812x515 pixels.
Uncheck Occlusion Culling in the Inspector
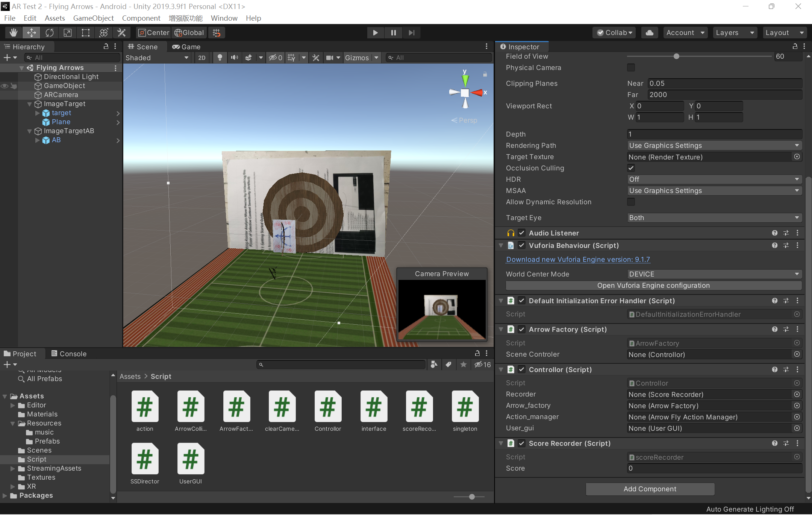pos(631,168)
